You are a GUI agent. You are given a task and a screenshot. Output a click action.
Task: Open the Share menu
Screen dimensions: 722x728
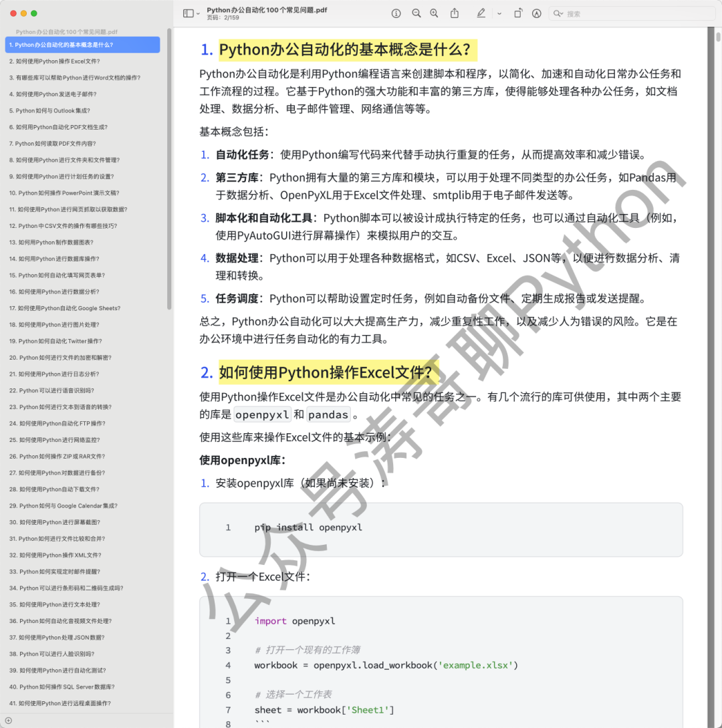pyautogui.click(x=455, y=13)
